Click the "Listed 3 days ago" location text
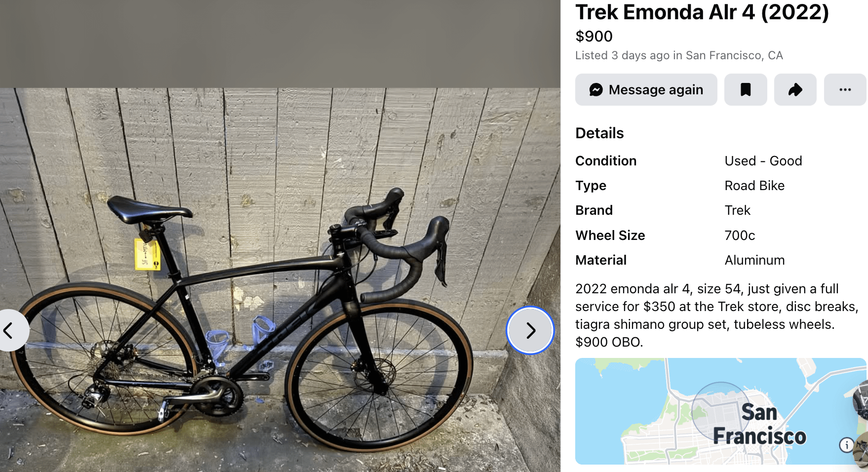Screen dimensions: 868x472 [x=679, y=55]
